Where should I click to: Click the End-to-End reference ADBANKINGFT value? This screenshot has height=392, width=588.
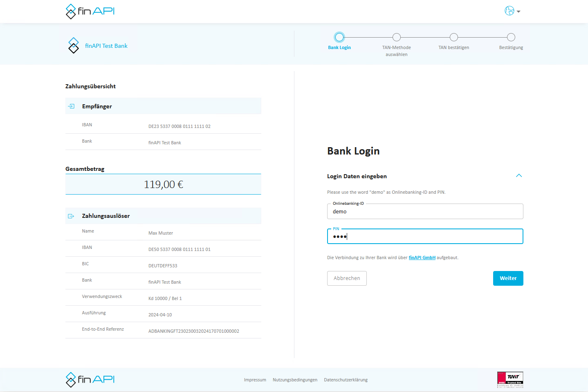pyautogui.click(x=194, y=331)
